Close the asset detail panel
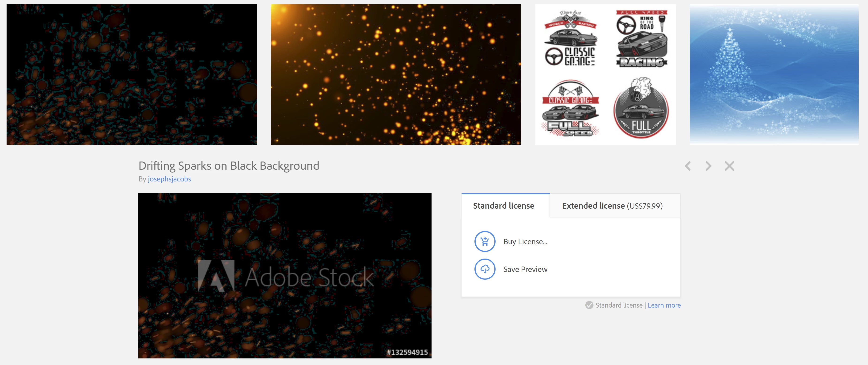Screen dimensions: 868x365 [x=729, y=166]
